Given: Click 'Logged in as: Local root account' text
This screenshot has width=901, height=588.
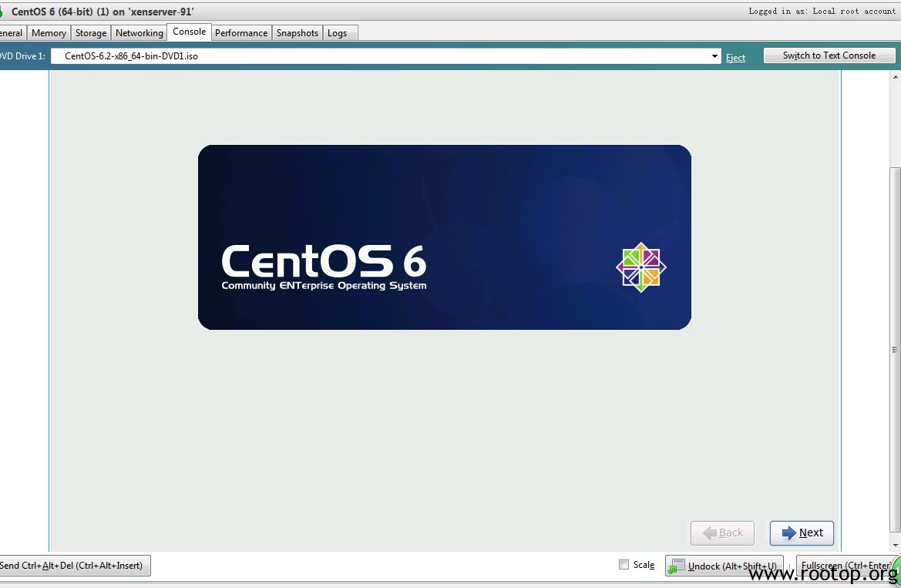Looking at the screenshot, I should pos(822,11).
